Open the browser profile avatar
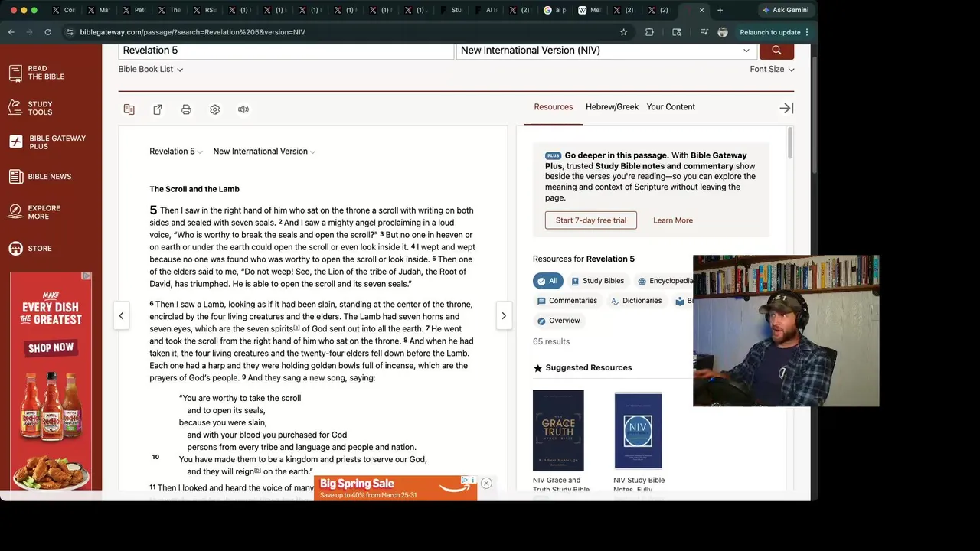 click(723, 32)
